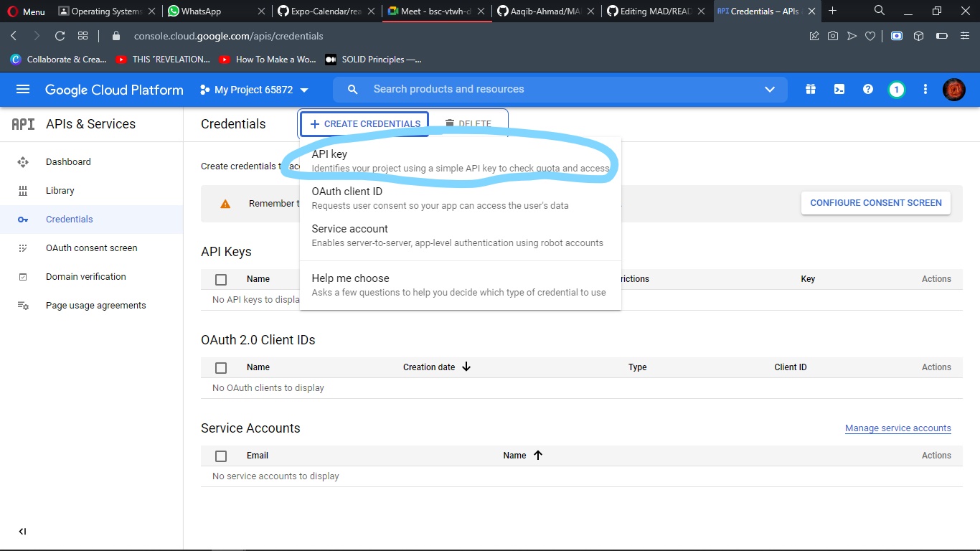Click the Delete credentials button
This screenshot has height=551, width=980.
point(468,123)
